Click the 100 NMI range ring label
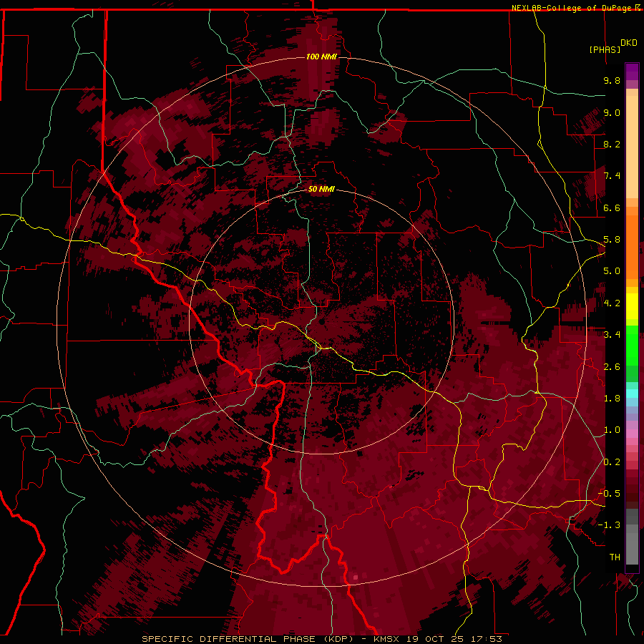644x644 pixels. [x=321, y=57]
